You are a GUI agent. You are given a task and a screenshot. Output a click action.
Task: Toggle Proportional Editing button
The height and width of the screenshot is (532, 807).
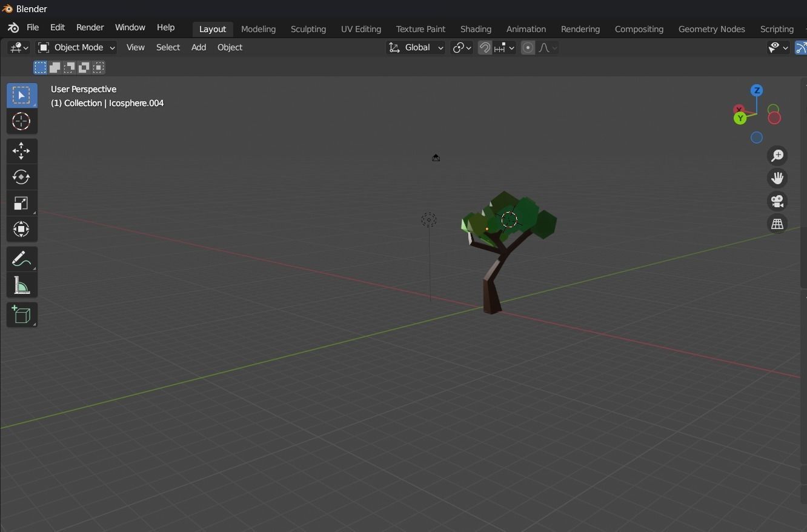click(528, 47)
